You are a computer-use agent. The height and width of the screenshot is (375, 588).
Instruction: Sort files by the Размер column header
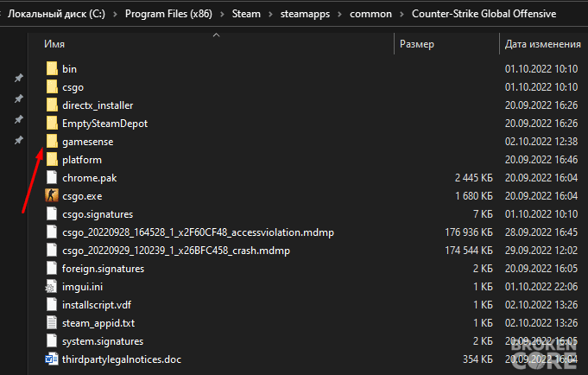[x=417, y=44]
